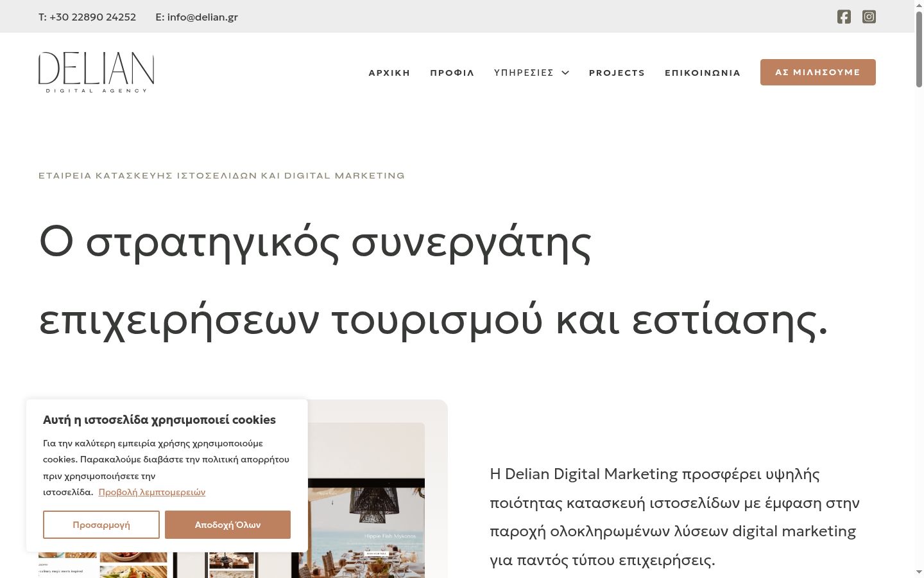Image resolution: width=924 pixels, height=578 pixels.
Task: Open the ΠΡΟΦΙΛ menu item
Action: tap(452, 73)
